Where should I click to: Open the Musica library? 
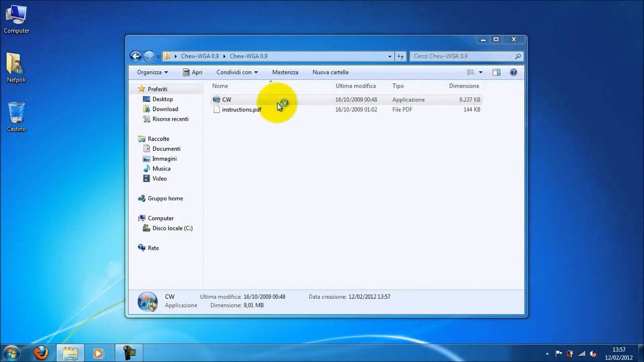click(x=162, y=168)
